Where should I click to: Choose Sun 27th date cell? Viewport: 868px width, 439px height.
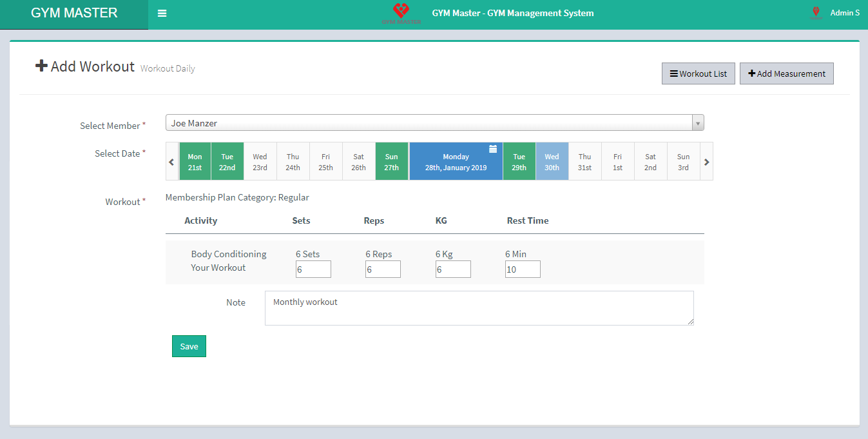tap(391, 162)
